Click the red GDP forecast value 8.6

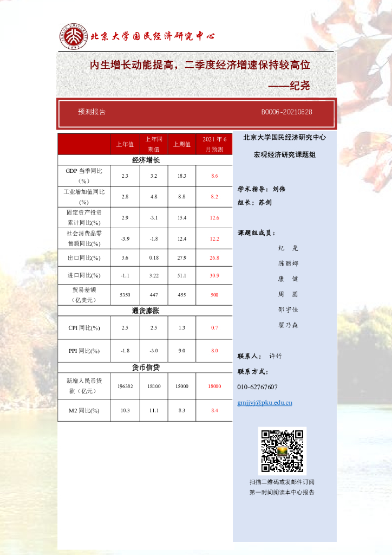point(214,176)
